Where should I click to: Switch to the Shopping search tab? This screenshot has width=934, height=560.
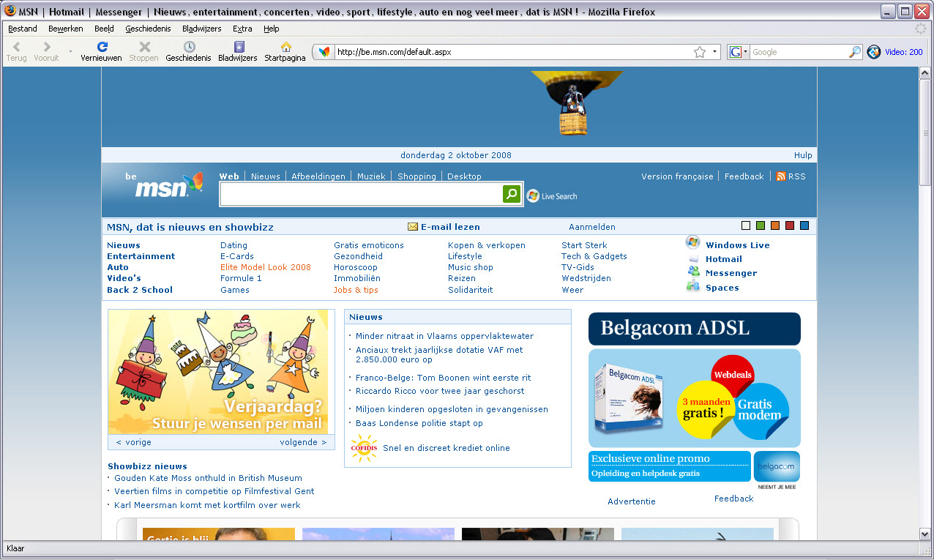coord(416,176)
